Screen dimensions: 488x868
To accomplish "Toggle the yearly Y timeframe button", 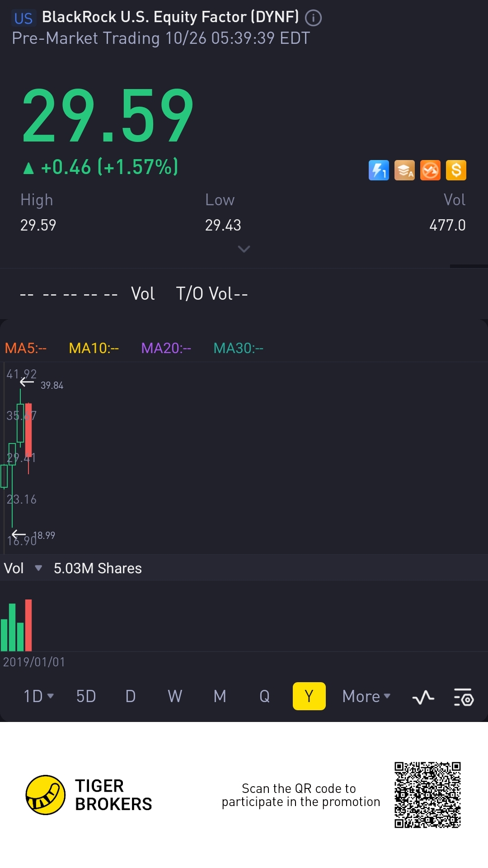I will tap(309, 696).
